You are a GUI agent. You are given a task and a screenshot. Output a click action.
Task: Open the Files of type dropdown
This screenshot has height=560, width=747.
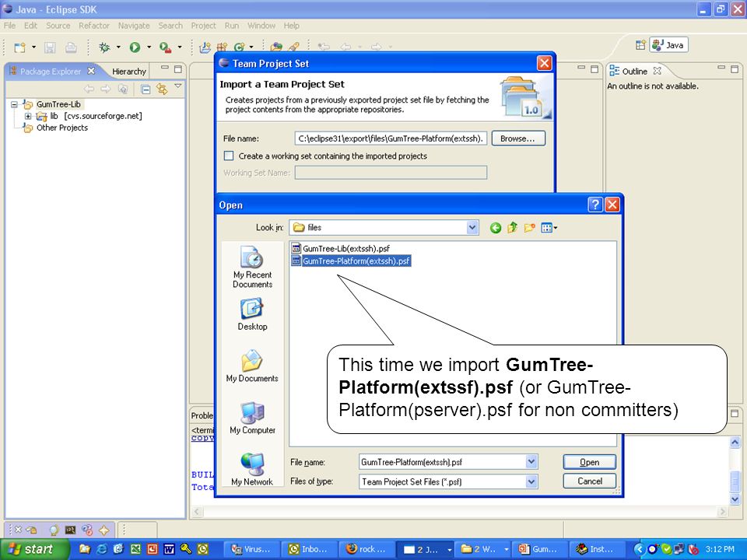[531, 481]
